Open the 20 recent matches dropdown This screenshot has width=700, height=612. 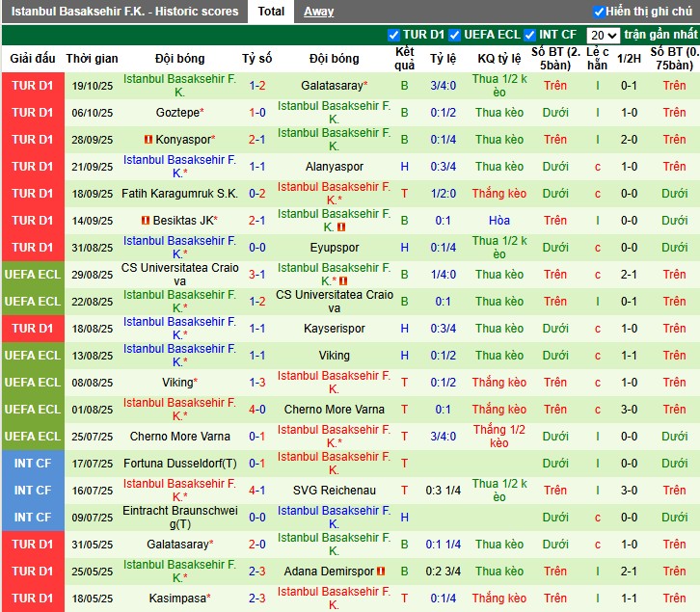click(x=603, y=36)
